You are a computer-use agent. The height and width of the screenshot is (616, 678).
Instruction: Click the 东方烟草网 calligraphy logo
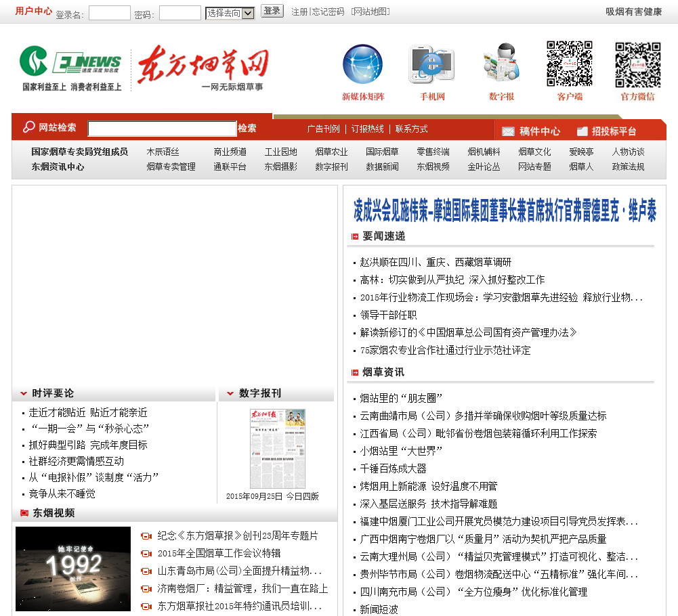point(203,64)
